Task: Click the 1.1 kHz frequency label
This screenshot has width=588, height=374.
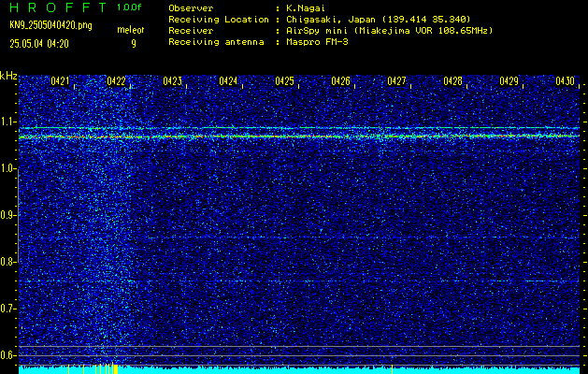Action: click(7, 122)
